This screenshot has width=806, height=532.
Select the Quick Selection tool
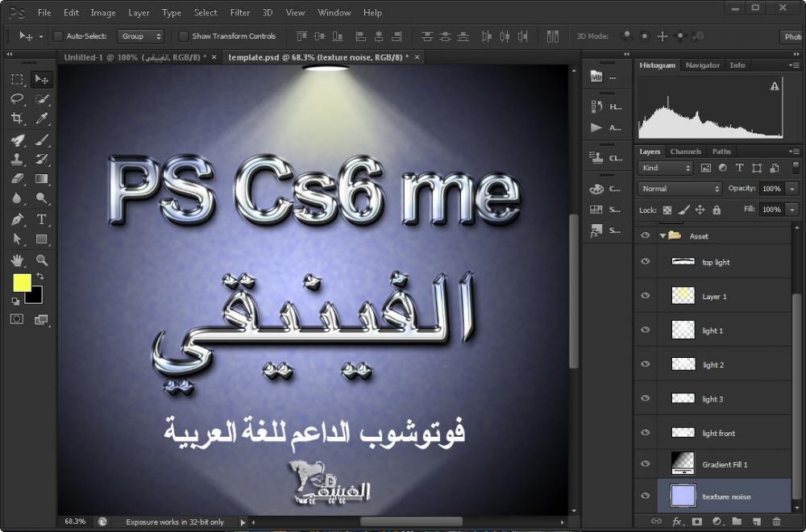pyautogui.click(x=42, y=98)
